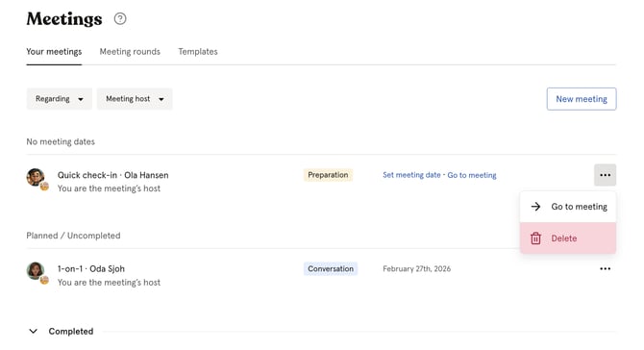Click host text under 1-on-1 Oda Sjoh
The image size is (644, 350).
pos(109,283)
